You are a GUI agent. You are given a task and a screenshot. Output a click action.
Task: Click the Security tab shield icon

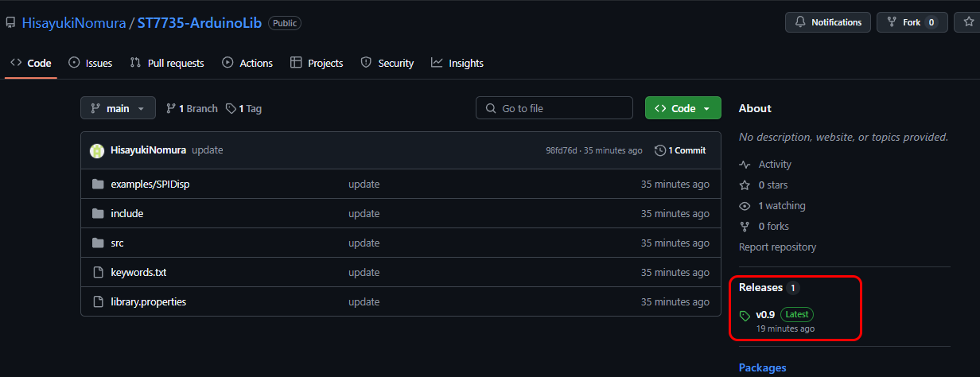[367, 63]
